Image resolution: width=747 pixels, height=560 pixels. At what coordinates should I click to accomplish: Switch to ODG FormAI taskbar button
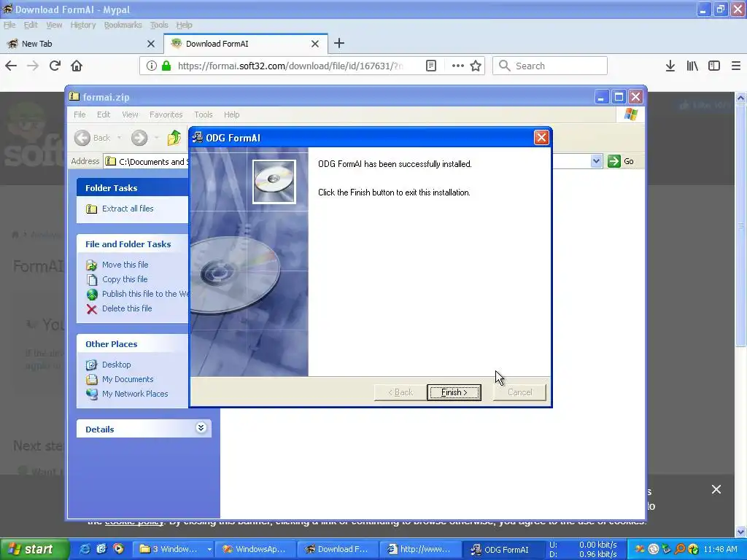(503, 549)
